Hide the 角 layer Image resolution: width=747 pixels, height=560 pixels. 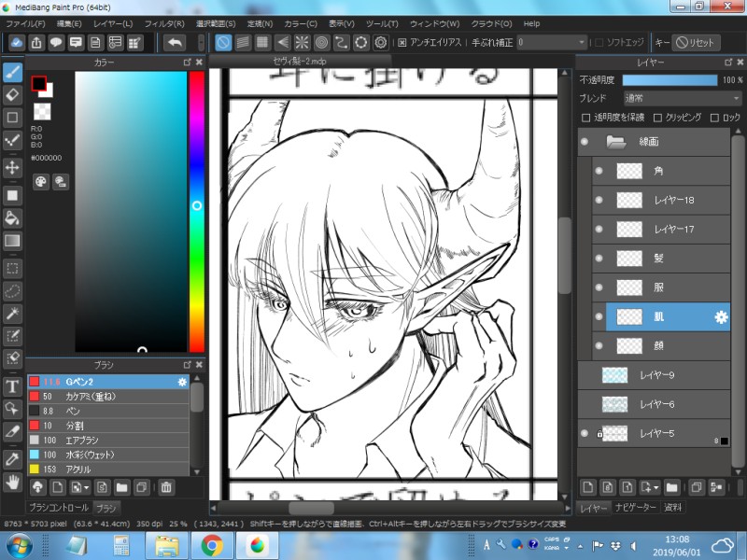pos(599,171)
